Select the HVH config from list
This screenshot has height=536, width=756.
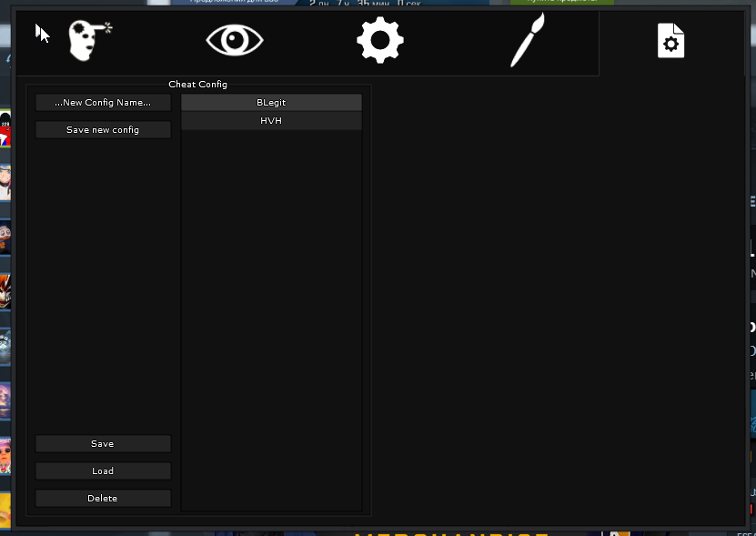coord(271,120)
